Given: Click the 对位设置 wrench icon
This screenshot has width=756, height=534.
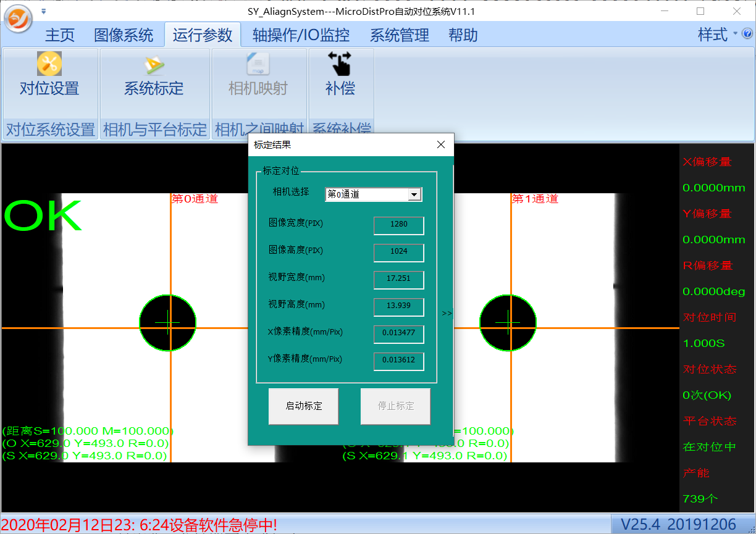Looking at the screenshot, I should coord(49,64).
